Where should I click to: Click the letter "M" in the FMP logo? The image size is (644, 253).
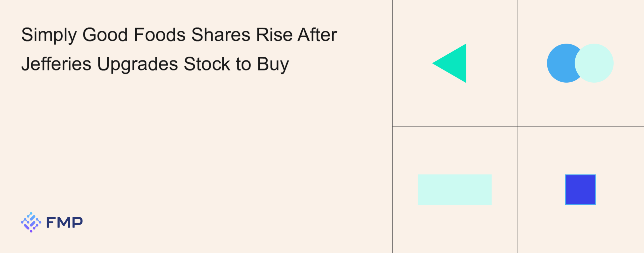tap(64, 222)
